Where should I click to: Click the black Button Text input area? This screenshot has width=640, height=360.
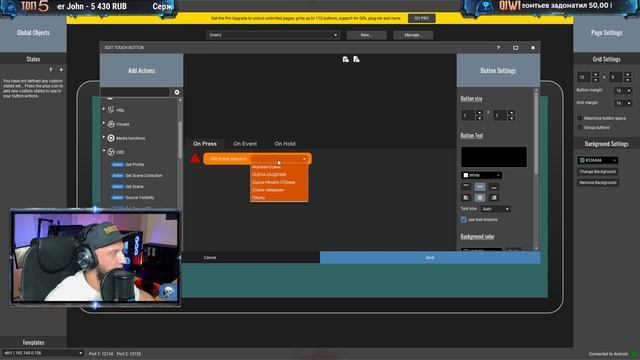click(493, 157)
